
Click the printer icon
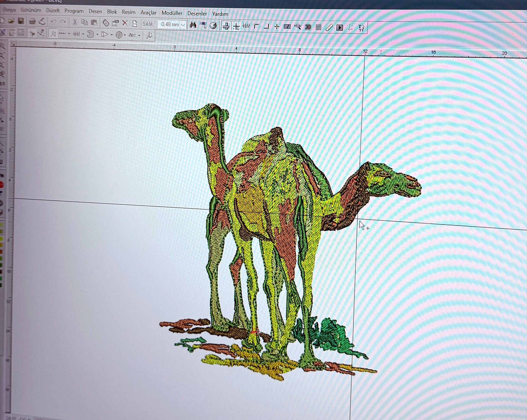tap(32, 21)
